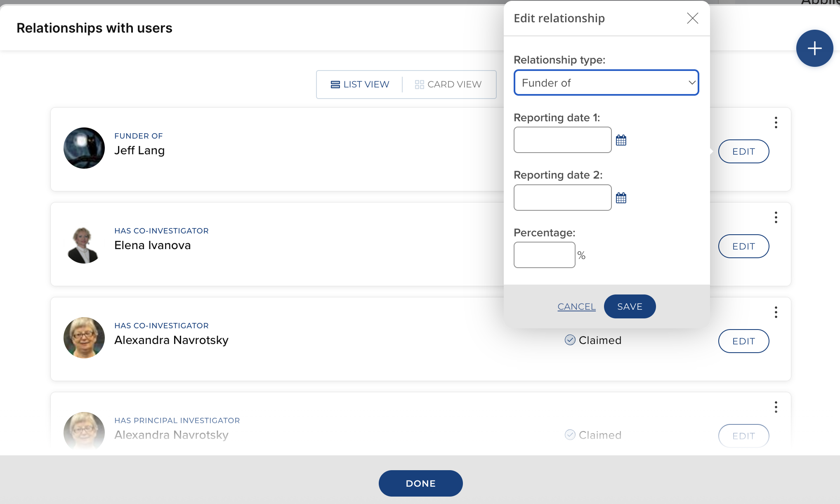The height and width of the screenshot is (504, 840).
Task: Open three-dot menu for Elena Ivanova
Action: (776, 217)
